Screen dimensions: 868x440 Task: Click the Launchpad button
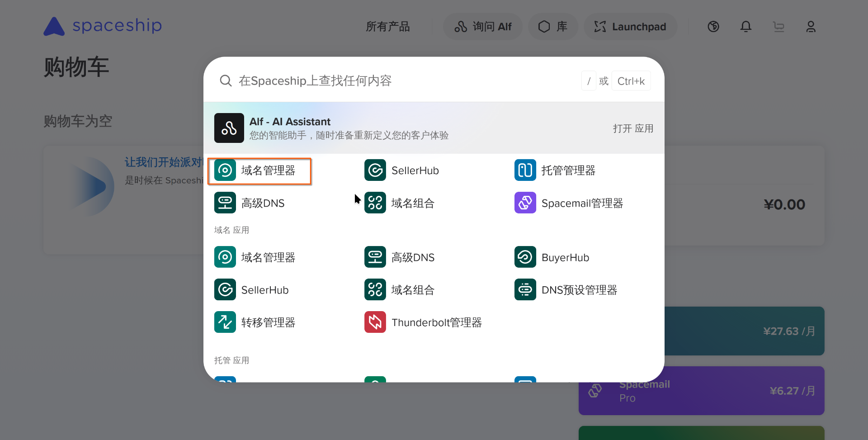coord(630,27)
